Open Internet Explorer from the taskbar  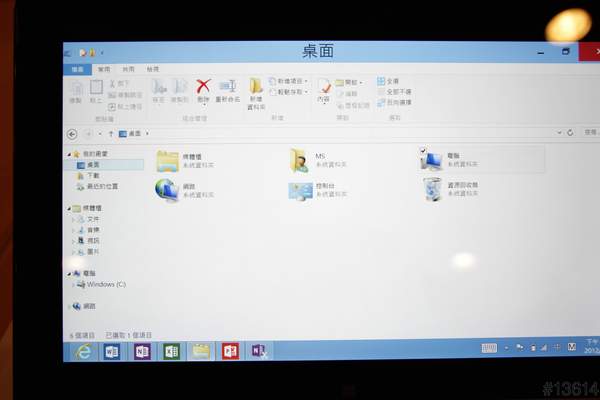pos(83,352)
